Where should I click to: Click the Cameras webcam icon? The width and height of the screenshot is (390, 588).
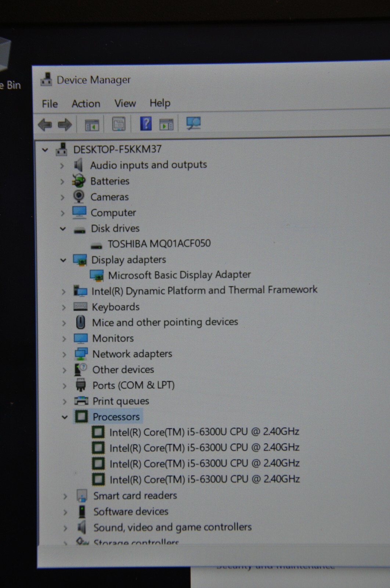coord(79,196)
